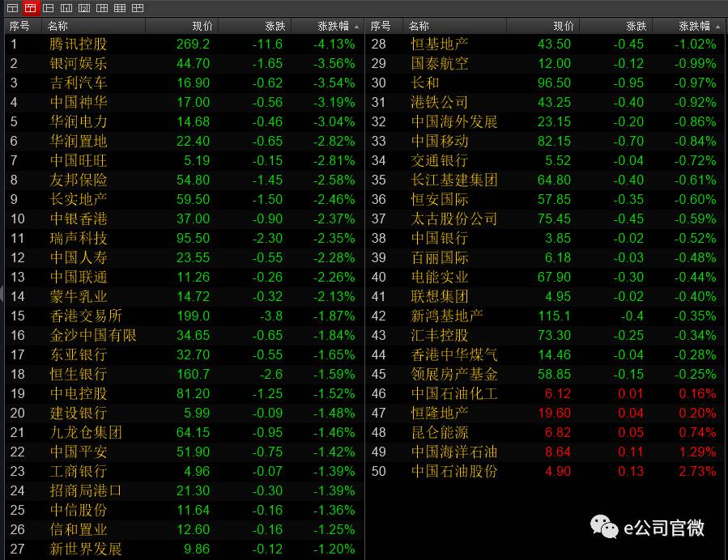Sort right table by 现价 header
Screen dimensions: 728x560
pos(564,27)
